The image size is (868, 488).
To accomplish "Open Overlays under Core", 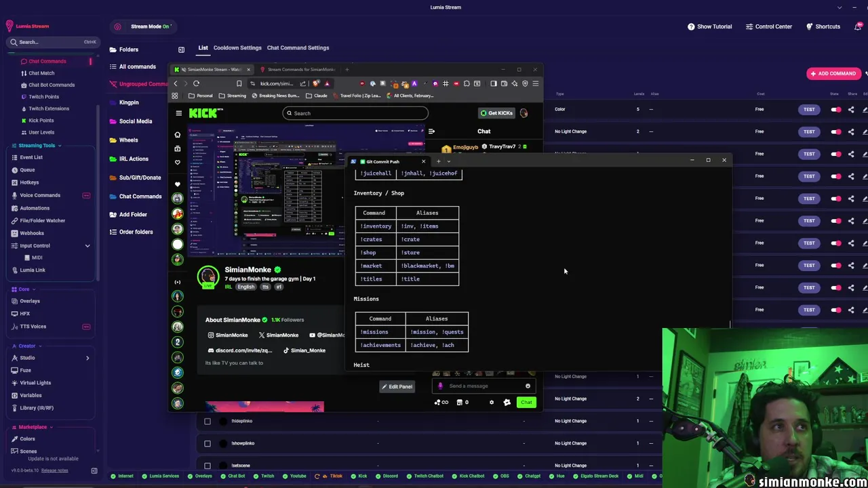I will tap(30, 301).
